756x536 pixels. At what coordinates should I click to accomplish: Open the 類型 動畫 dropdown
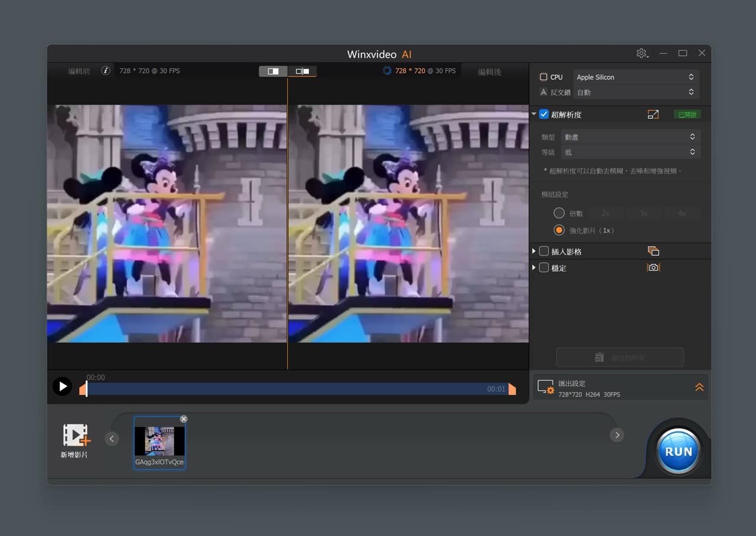coord(631,137)
